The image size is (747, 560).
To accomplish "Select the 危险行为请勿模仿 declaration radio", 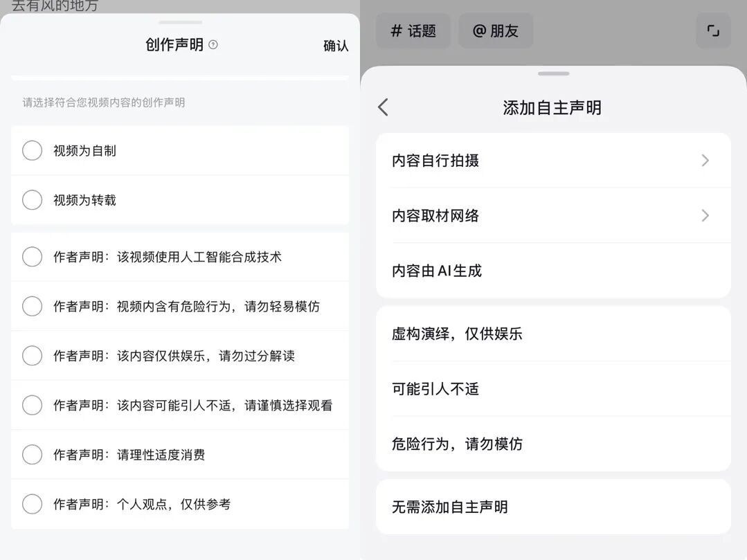I will click(x=32, y=306).
